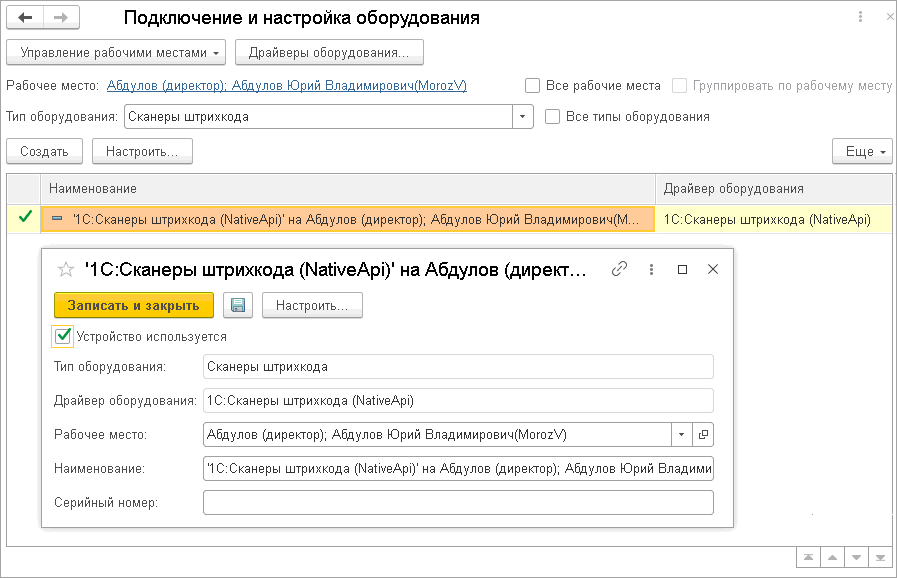Expand the Рабочее место dropdown in the dialog
Screen dimensions: 897x578
(x=681, y=435)
